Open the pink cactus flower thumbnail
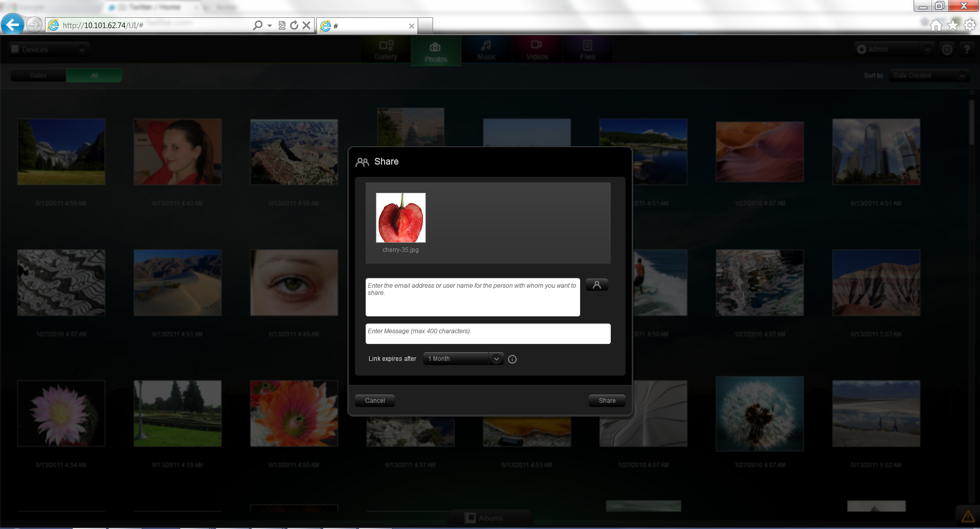 [61, 413]
